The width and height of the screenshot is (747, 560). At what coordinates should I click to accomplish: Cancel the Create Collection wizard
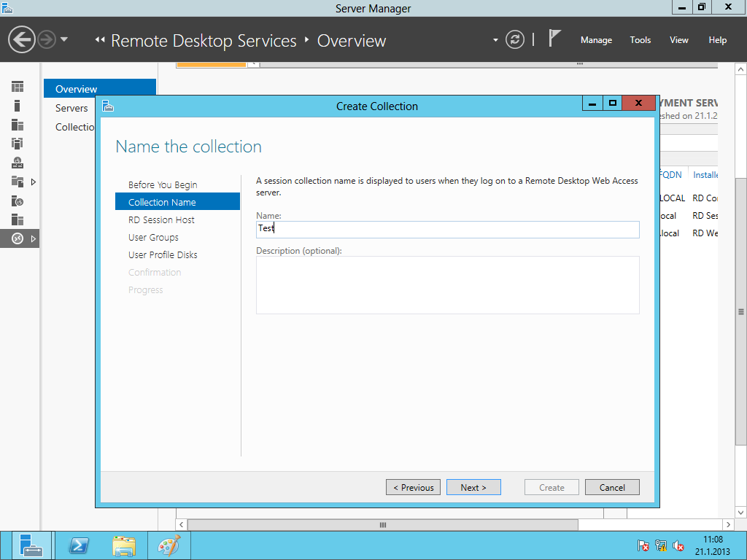point(612,487)
